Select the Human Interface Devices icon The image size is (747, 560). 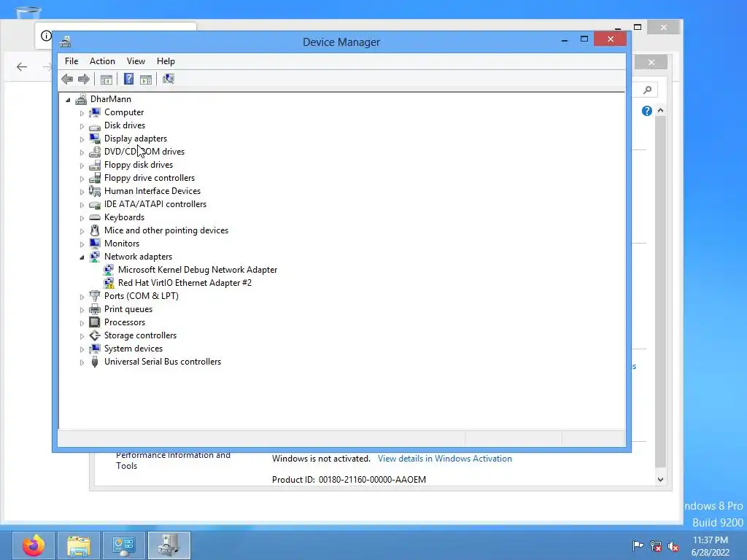(95, 191)
